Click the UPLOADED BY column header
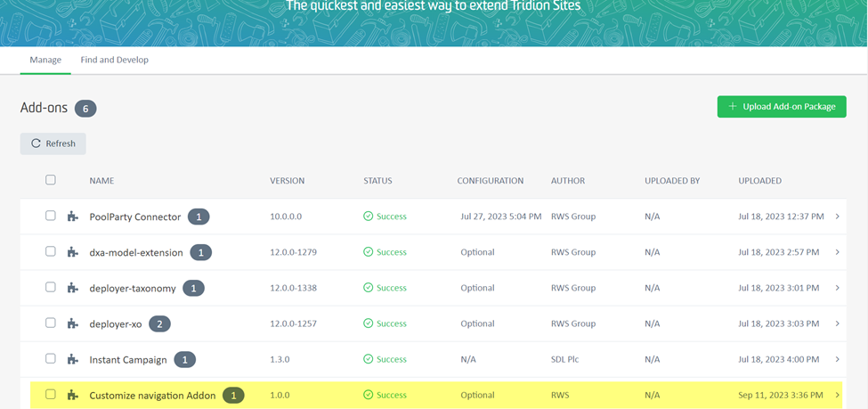Image resolution: width=868 pixels, height=409 pixels. (673, 181)
